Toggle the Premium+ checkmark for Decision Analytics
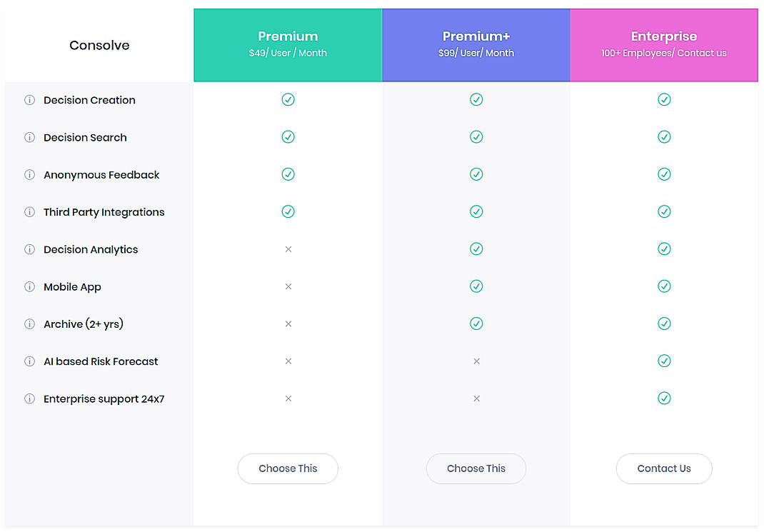Viewport: 764px width, 532px height. coord(476,249)
